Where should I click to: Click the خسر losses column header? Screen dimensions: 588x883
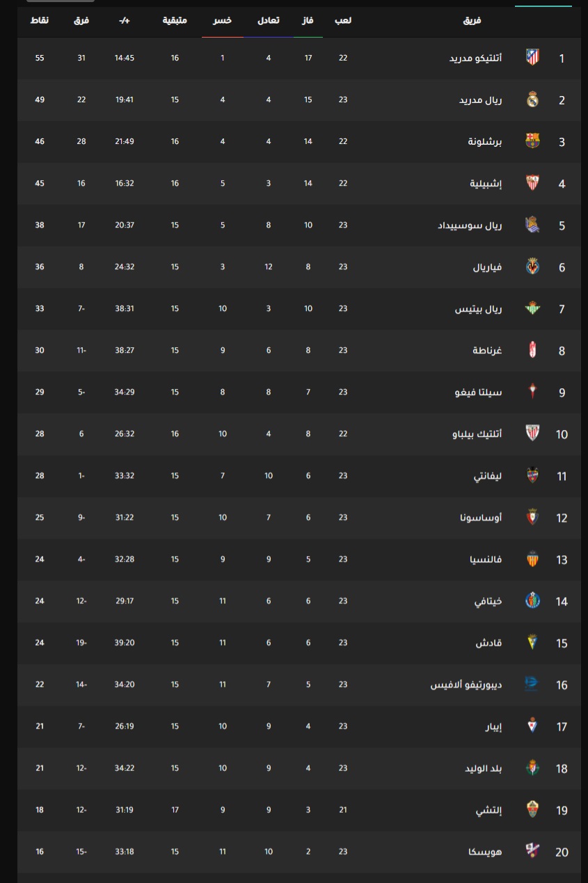click(x=223, y=20)
